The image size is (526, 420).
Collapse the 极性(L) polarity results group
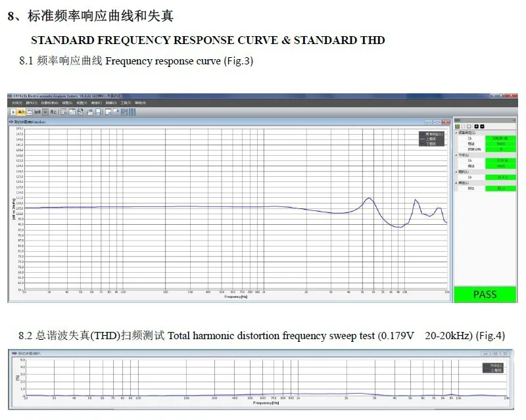(456, 183)
